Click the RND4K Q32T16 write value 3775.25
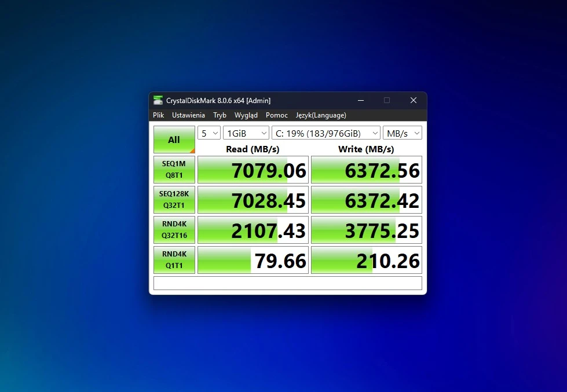 click(x=366, y=230)
